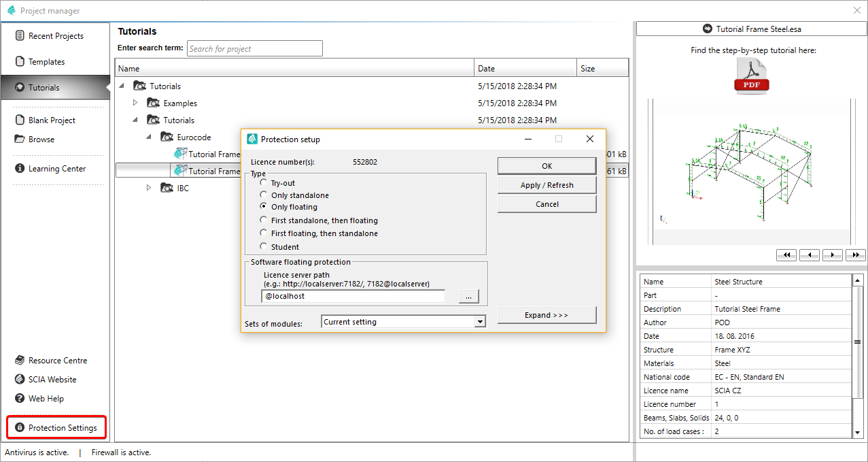Open the Sets of modules dropdown

[x=480, y=322]
